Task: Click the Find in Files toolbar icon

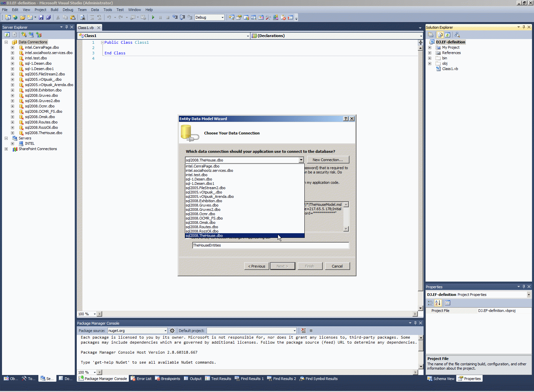Action: 82,17
